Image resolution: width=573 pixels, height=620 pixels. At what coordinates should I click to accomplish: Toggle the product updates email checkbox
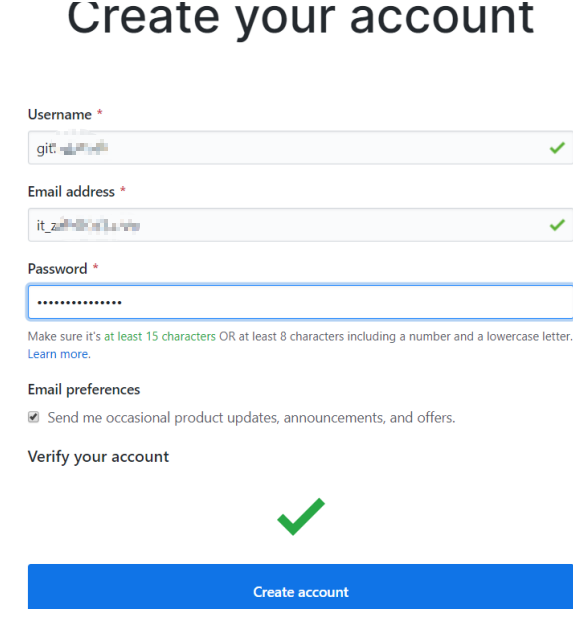point(34,417)
